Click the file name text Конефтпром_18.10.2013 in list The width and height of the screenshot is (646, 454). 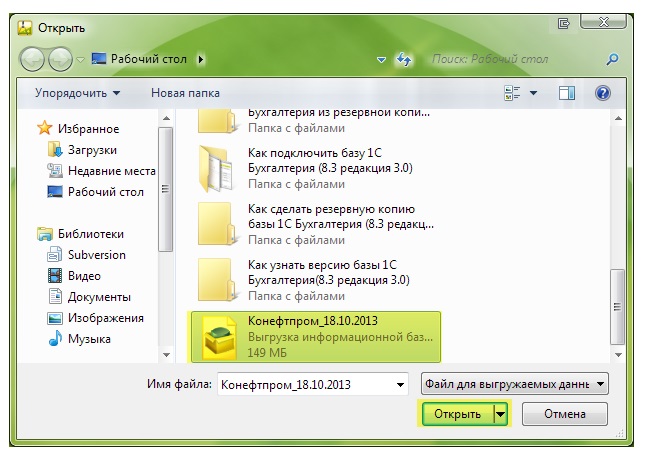(x=313, y=321)
